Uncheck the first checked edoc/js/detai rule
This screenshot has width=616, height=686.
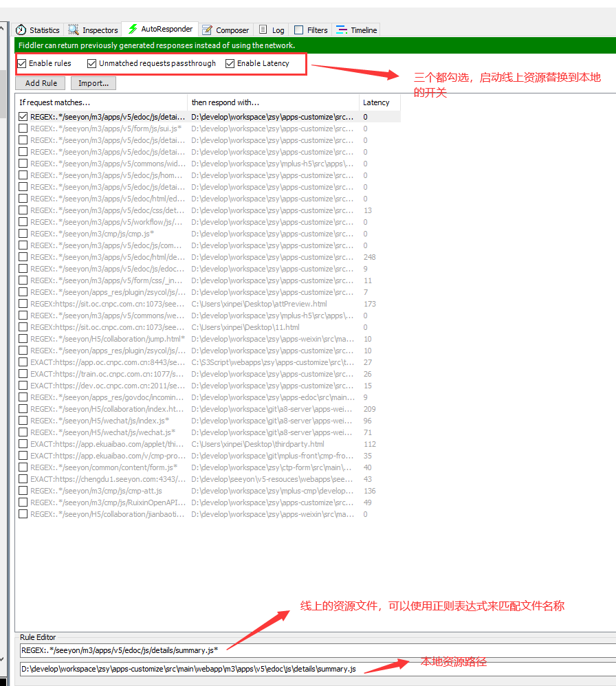click(23, 117)
